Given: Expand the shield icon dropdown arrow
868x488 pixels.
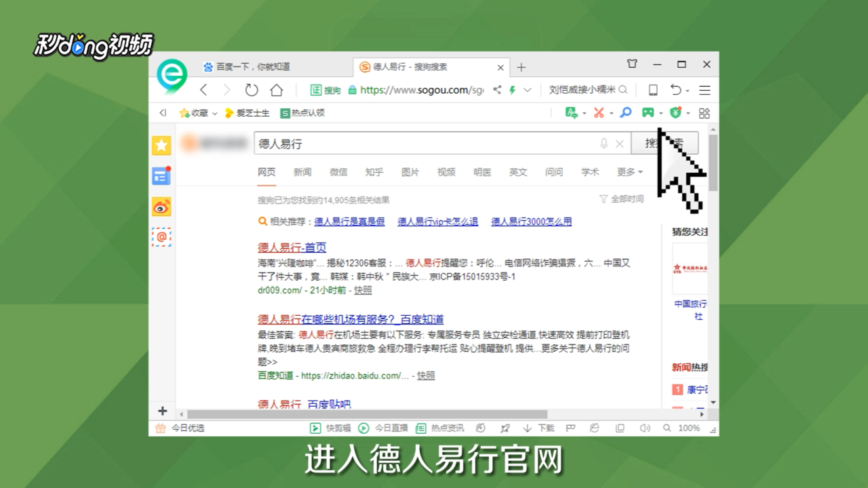Looking at the screenshot, I should tap(688, 113).
